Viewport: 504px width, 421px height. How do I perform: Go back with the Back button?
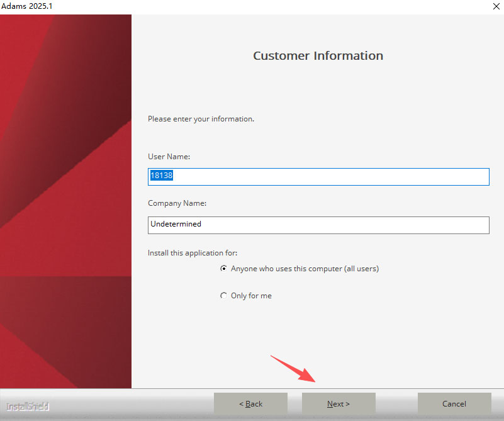250,403
